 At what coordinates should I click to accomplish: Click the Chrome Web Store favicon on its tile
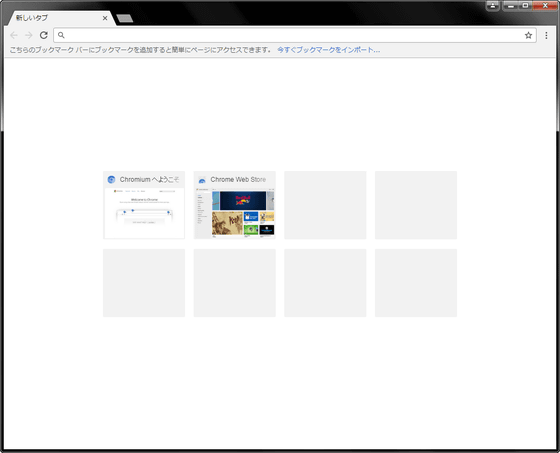coord(202,180)
